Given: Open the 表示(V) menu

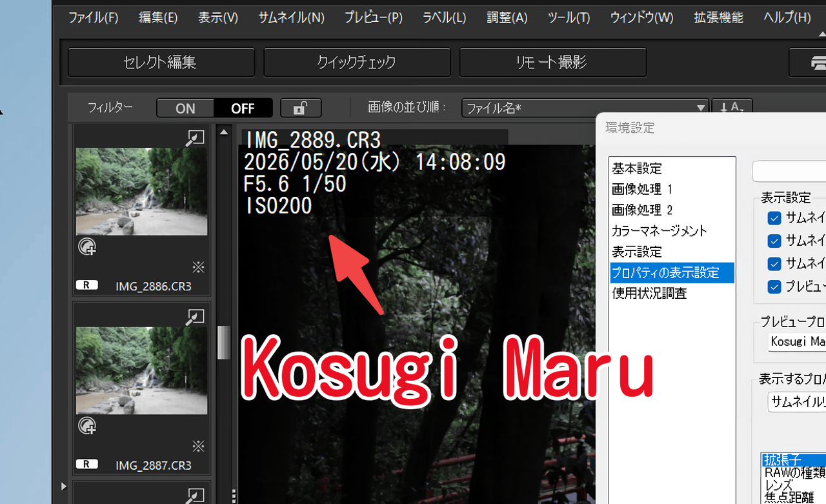Looking at the screenshot, I should pyautogui.click(x=218, y=17).
